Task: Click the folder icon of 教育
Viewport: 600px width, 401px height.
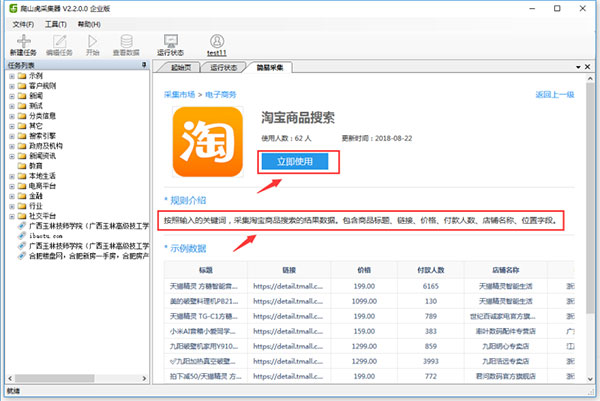Action: [22, 166]
